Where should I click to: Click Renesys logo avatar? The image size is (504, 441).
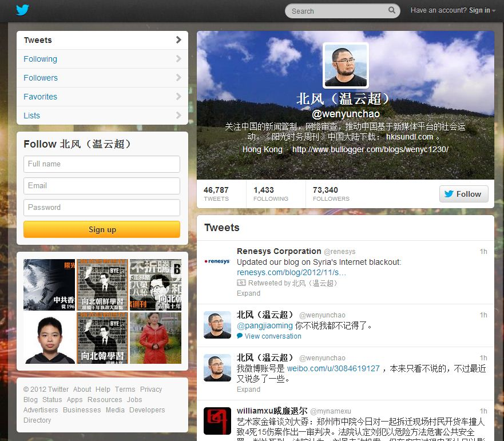(x=217, y=261)
